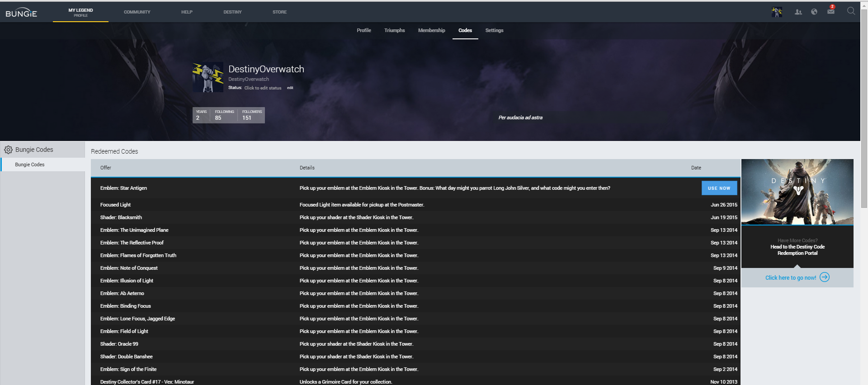Screen dimensions: 868x385
Task: Click the Details column header
Action: (x=307, y=168)
